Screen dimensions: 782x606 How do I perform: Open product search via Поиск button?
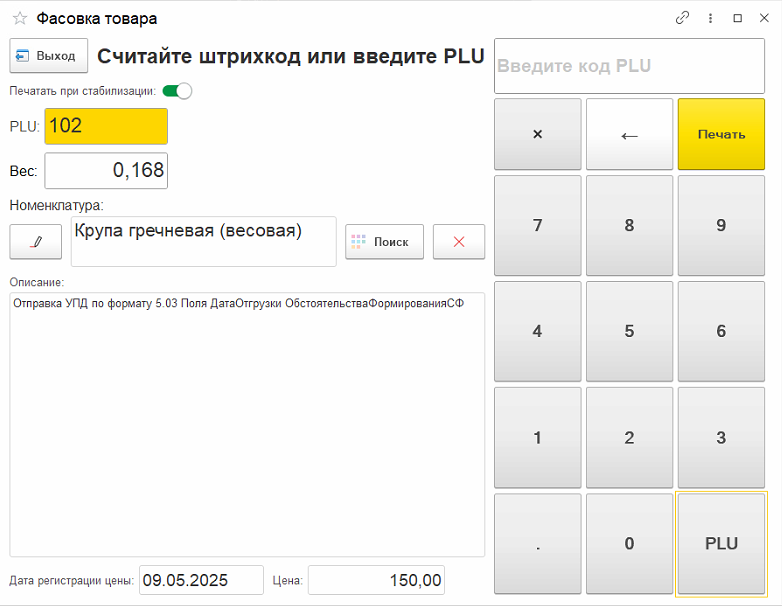coord(385,242)
